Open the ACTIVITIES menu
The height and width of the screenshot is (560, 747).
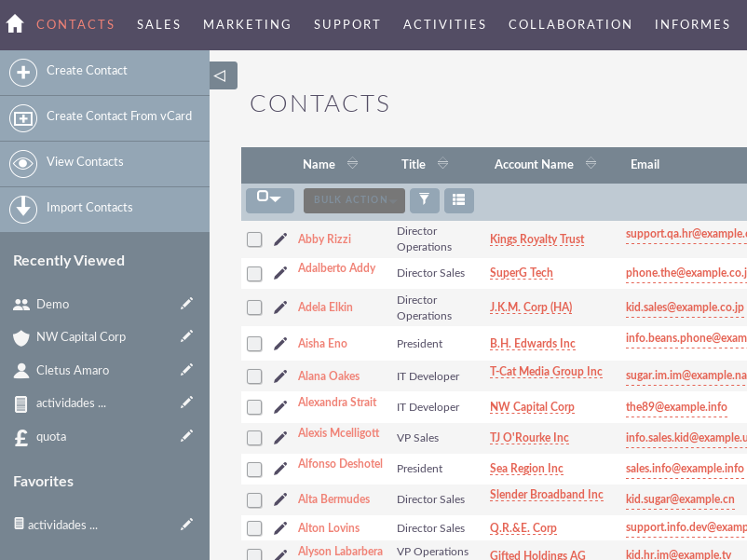tap(444, 24)
